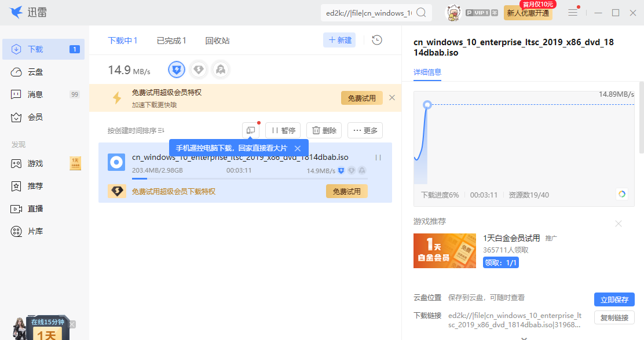The height and width of the screenshot is (340, 644).
Task: Click the speed graph peak marker
Action: 427,105
